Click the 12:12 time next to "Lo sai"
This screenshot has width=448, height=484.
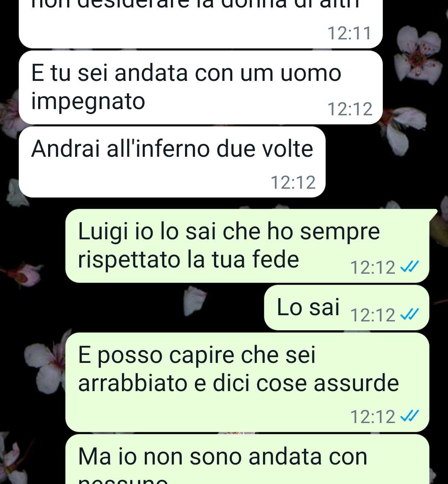373,315
